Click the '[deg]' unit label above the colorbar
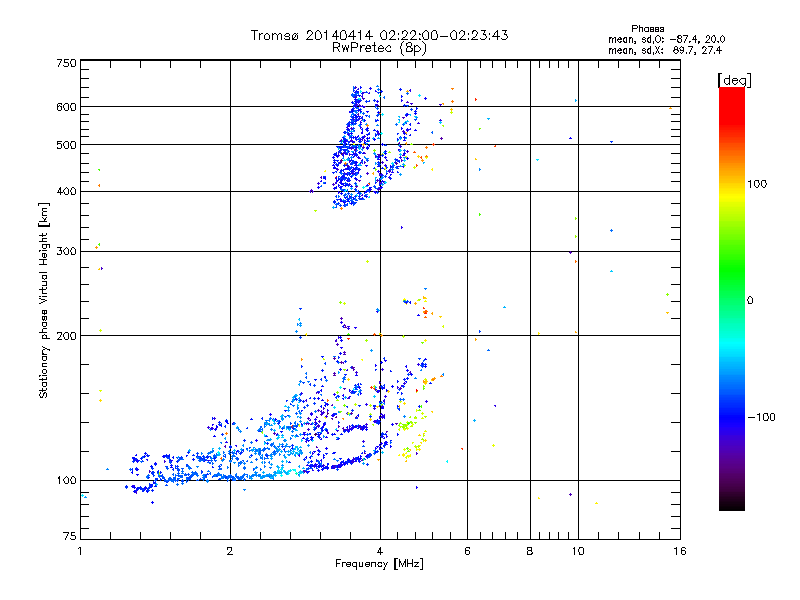The height and width of the screenshot is (600, 800). coord(734,80)
